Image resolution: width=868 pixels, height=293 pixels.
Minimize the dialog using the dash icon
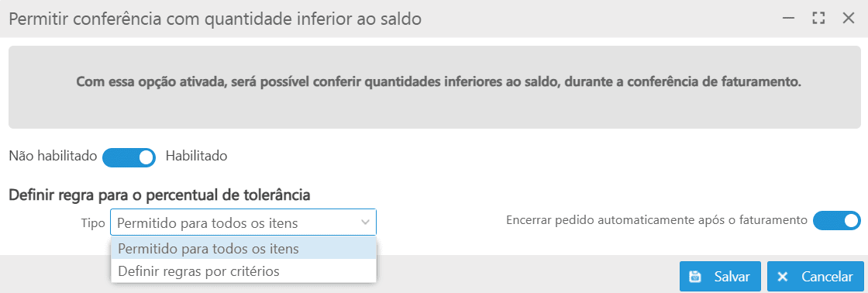pyautogui.click(x=789, y=19)
